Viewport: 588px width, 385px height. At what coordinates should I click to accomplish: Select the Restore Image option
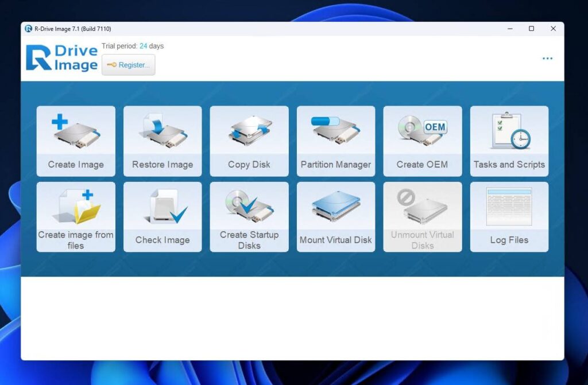(x=162, y=141)
